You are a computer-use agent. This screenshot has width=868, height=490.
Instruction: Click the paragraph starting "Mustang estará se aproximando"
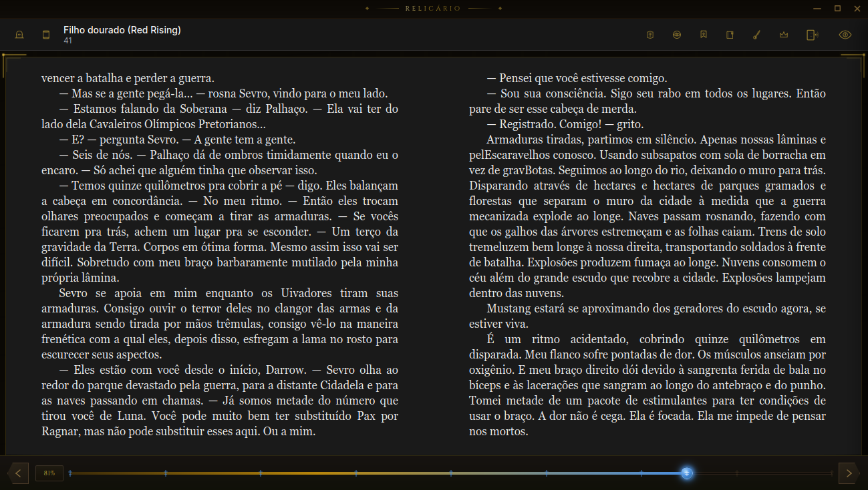[x=647, y=316]
